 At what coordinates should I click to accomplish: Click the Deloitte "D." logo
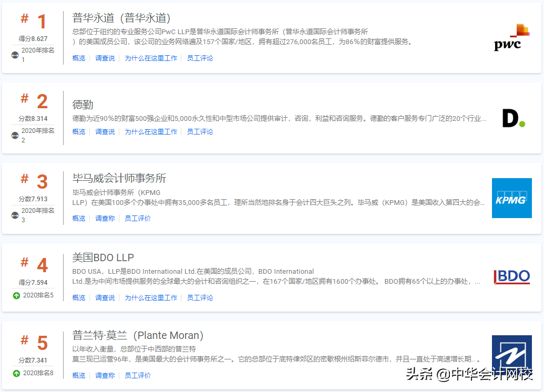[x=514, y=117]
